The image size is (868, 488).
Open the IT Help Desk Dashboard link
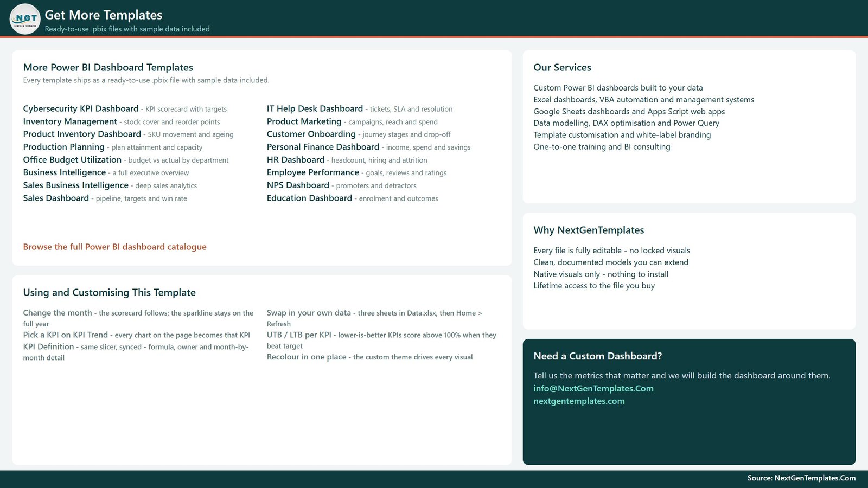tap(315, 108)
